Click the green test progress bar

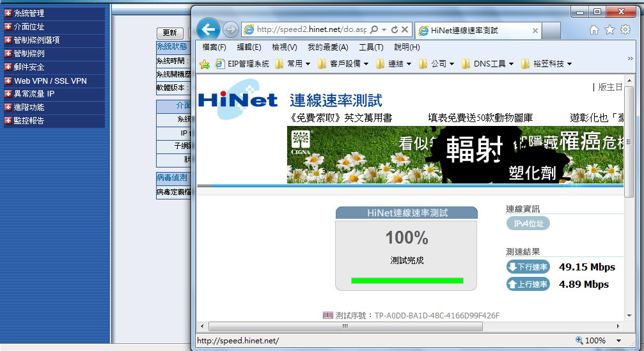[407, 281]
